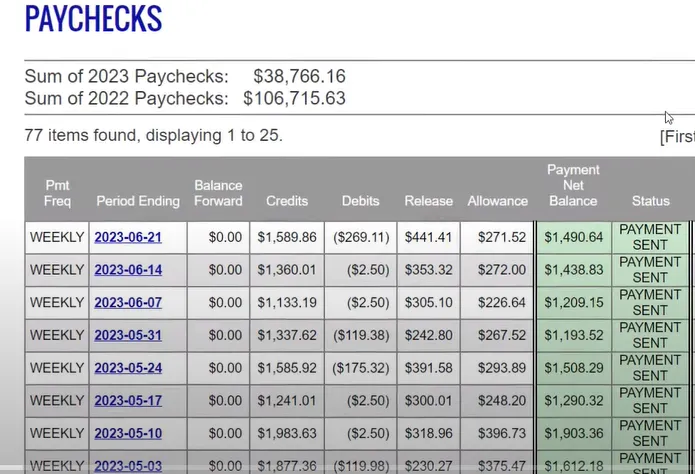Open the 2023-06-14 paycheck link
695x474 pixels.
click(128, 270)
